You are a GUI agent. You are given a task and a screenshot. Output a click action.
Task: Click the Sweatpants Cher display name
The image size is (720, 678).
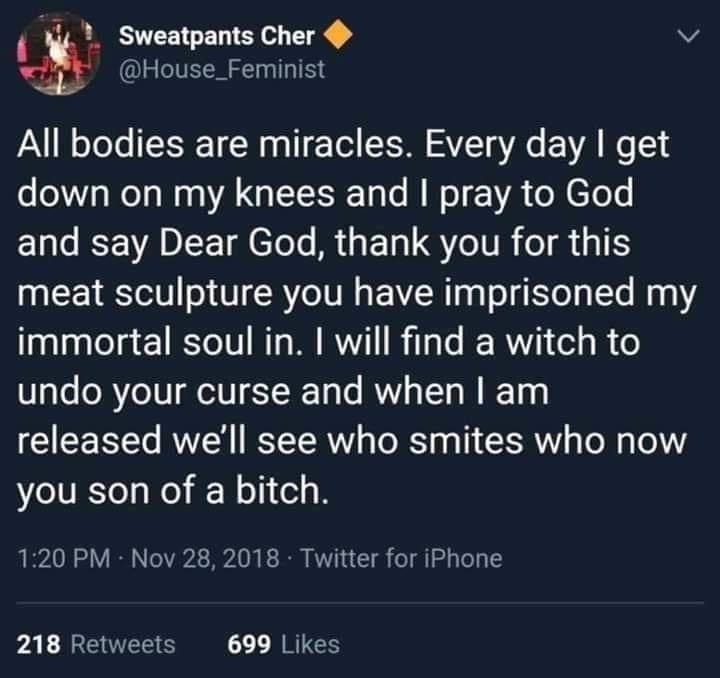coord(217,38)
